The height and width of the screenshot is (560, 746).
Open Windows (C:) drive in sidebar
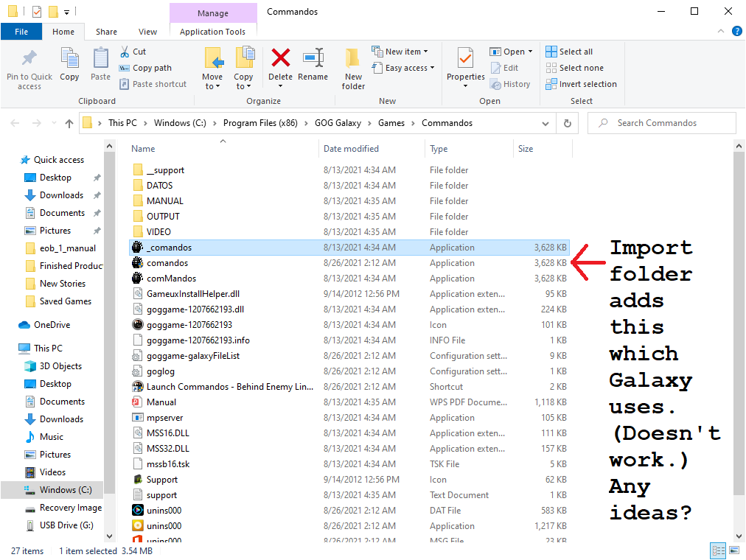(65, 490)
